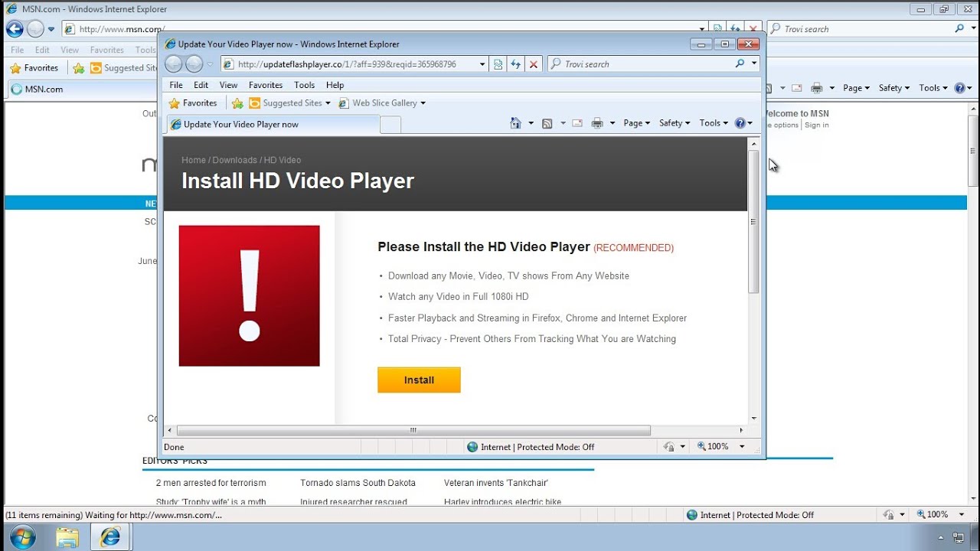Screen dimensions: 980x551
Task: Click Back button in MSN window
Action: (x=15, y=29)
